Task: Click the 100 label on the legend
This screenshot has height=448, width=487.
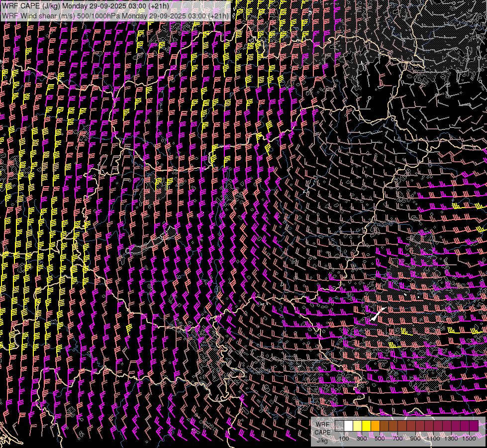Action: [344, 439]
